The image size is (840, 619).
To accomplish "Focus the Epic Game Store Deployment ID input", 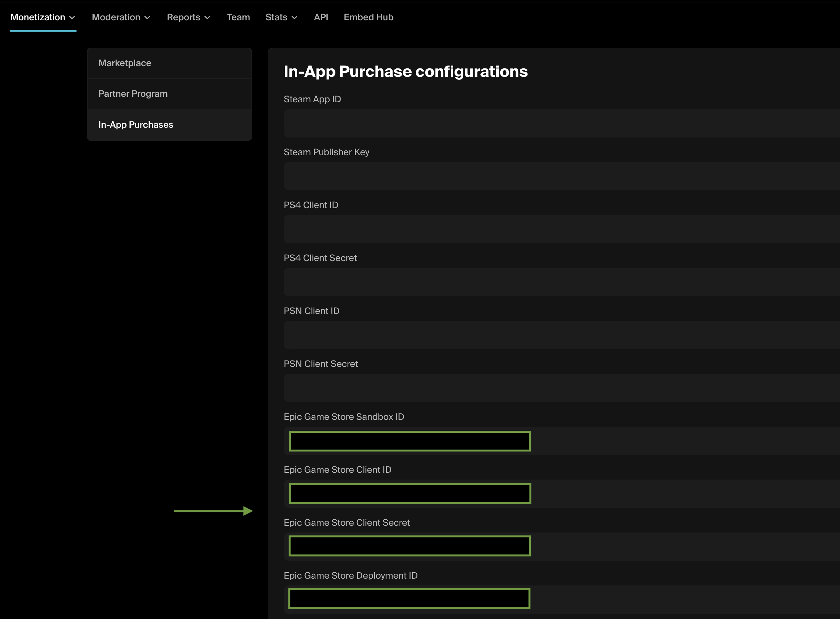I will click(409, 598).
